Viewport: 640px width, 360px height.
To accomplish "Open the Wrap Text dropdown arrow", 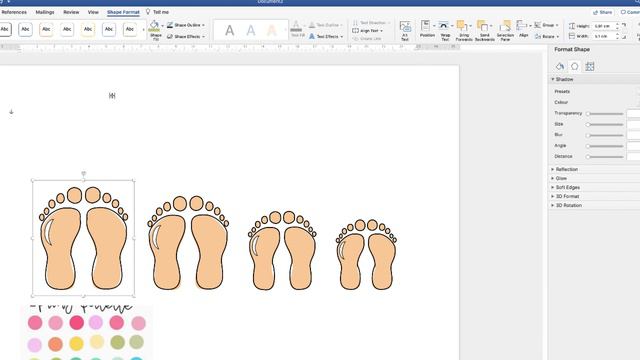I will (452, 26).
